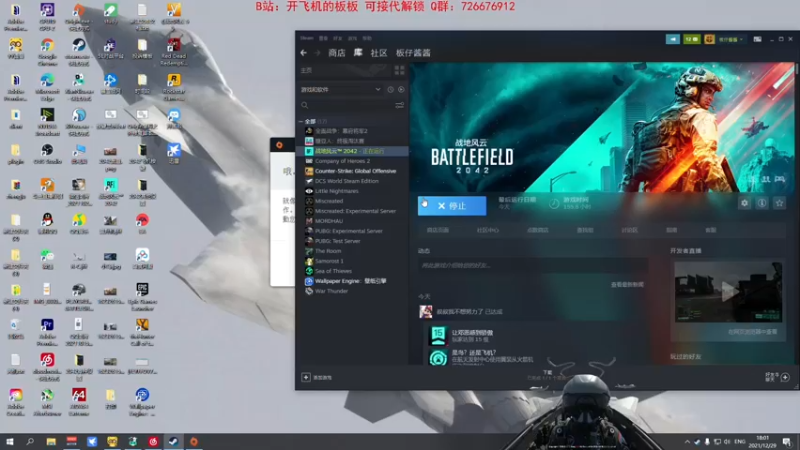Open game settings gear icon on Battlefield page
The image size is (800, 450).
tap(744, 203)
